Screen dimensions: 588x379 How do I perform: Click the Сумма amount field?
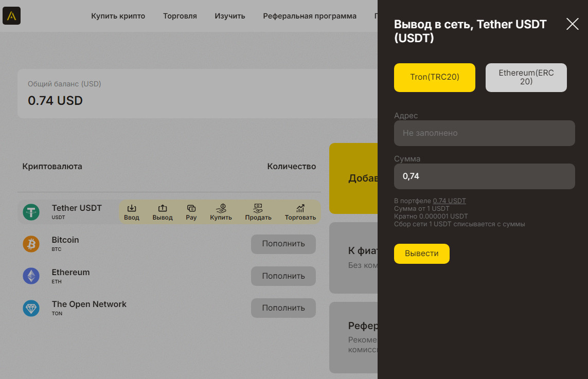[x=484, y=176]
